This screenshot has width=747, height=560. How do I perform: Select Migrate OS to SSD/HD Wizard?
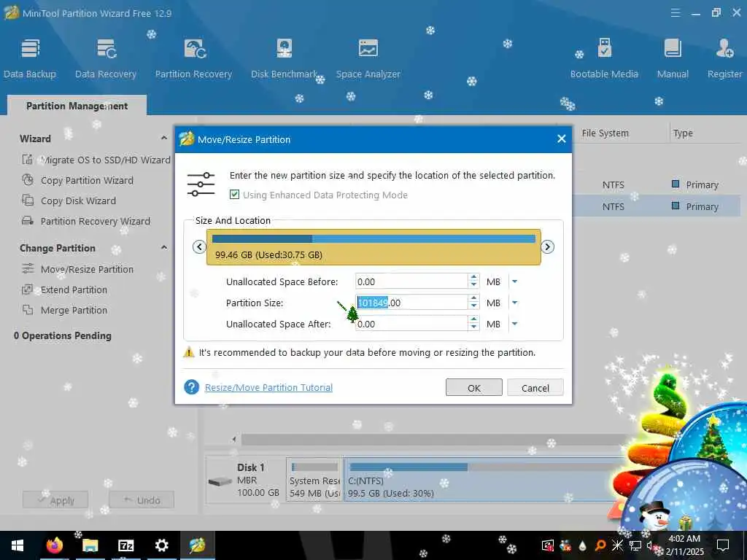point(96,160)
